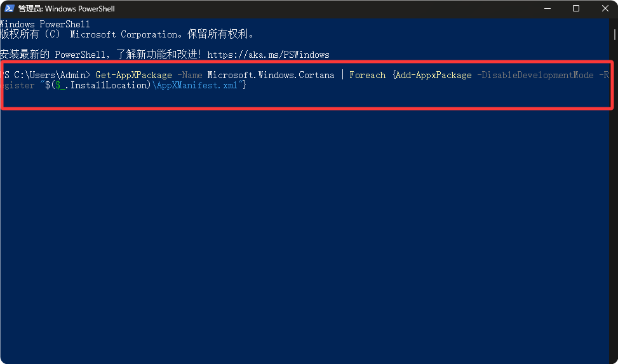Click the Add-AppxPackage cmdlet text

pyautogui.click(x=433, y=75)
